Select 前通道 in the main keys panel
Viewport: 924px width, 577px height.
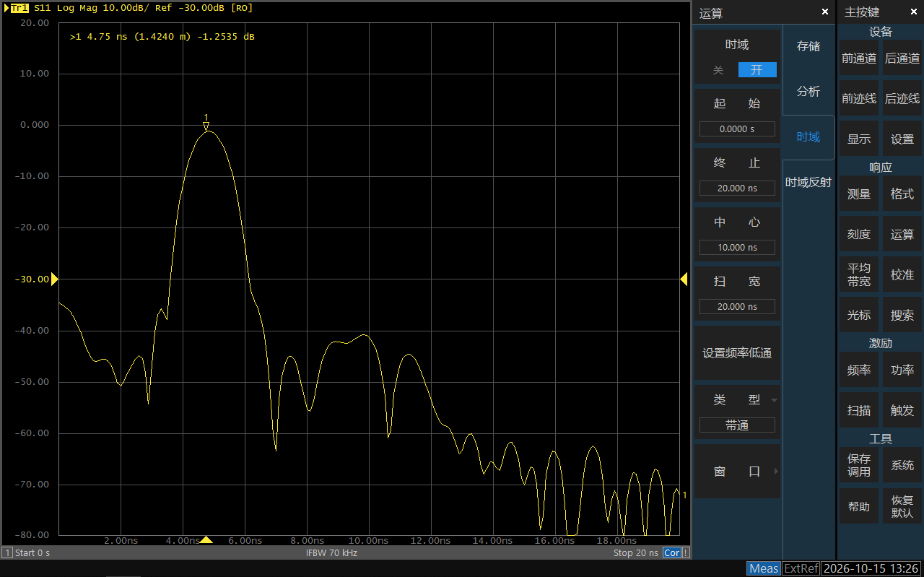[x=859, y=58]
